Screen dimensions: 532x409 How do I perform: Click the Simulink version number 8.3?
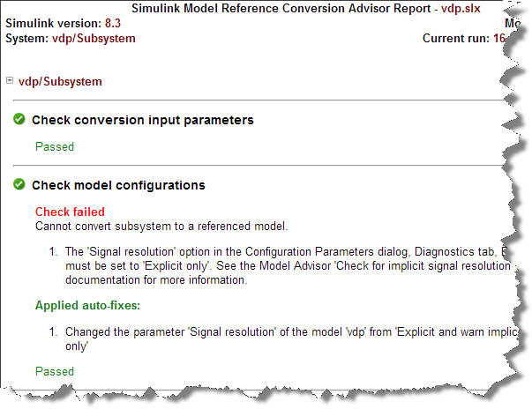pos(112,23)
